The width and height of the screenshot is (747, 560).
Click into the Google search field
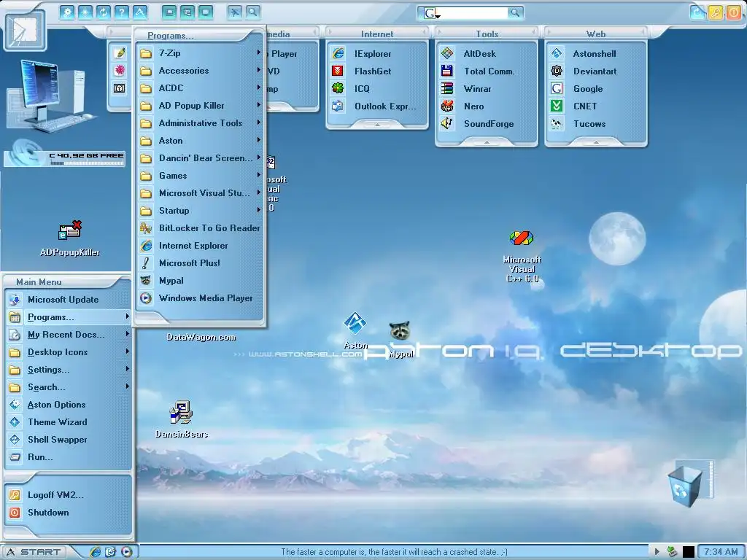click(x=474, y=13)
